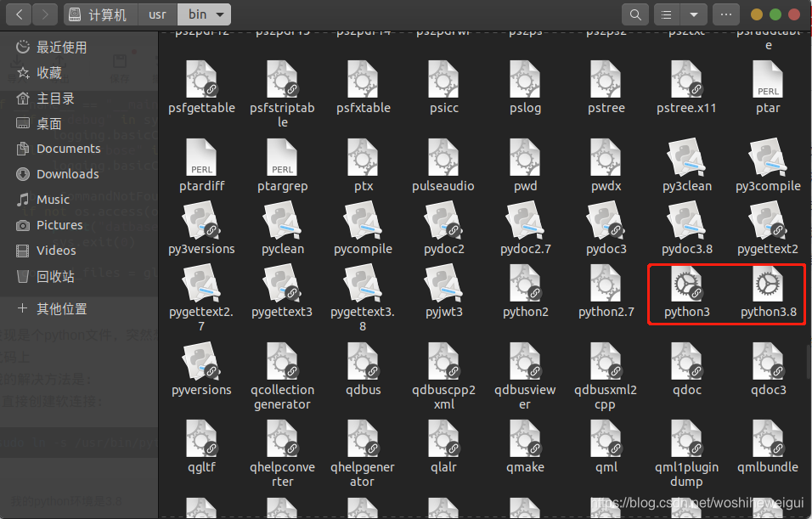Select the python2.7 file icon
The height and width of the screenshot is (519, 812).
pyautogui.click(x=606, y=284)
